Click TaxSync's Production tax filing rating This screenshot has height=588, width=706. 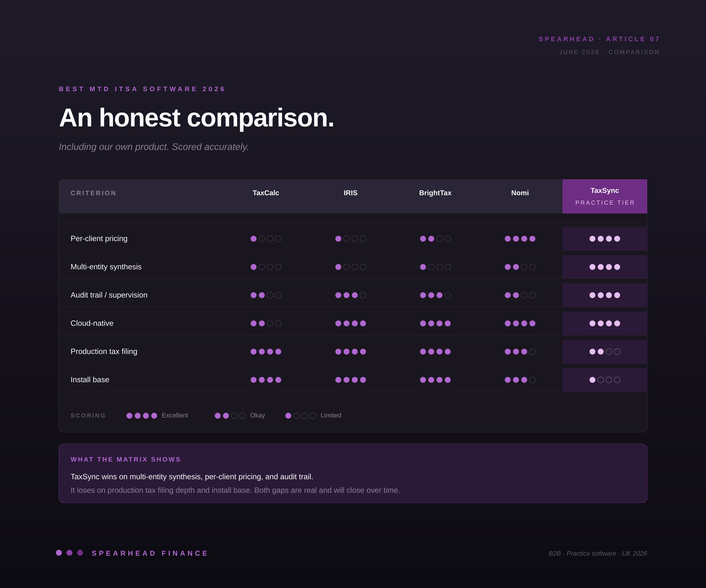point(605,351)
